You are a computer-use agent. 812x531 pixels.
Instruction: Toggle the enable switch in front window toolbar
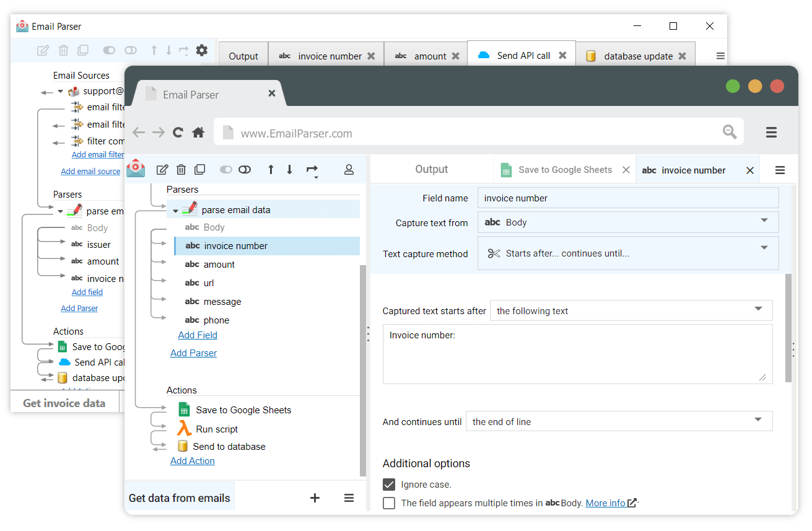226,170
